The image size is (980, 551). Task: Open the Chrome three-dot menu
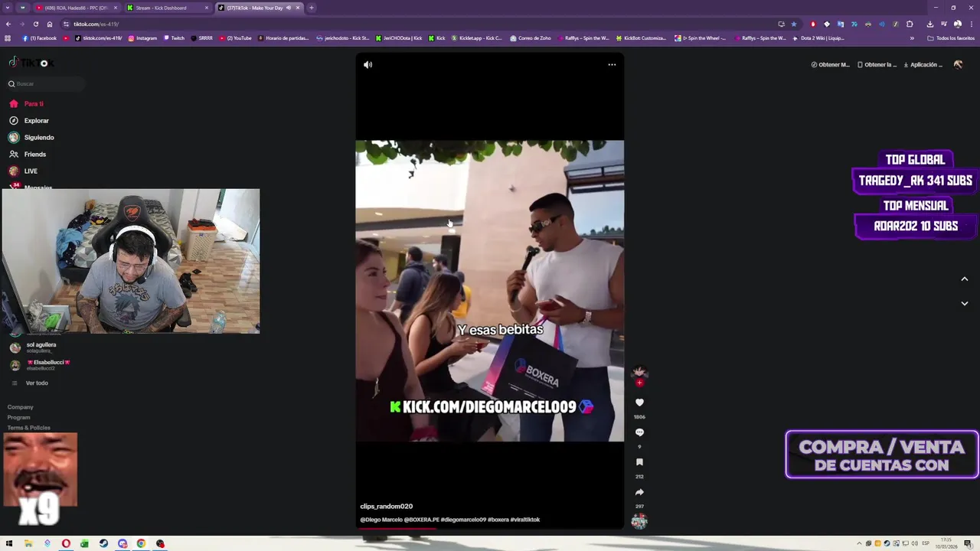pyautogui.click(x=971, y=24)
